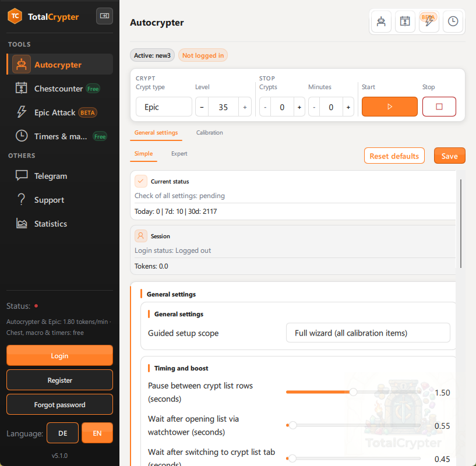Click the top-right Chestcounter shortcut icon
This screenshot has width=476, height=466.
(x=405, y=22)
